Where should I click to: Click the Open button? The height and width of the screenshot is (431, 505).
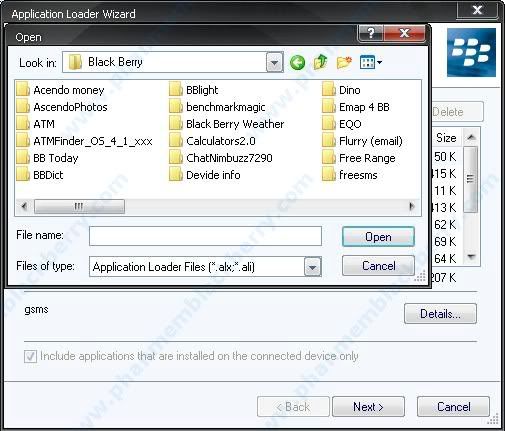point(378,237)
